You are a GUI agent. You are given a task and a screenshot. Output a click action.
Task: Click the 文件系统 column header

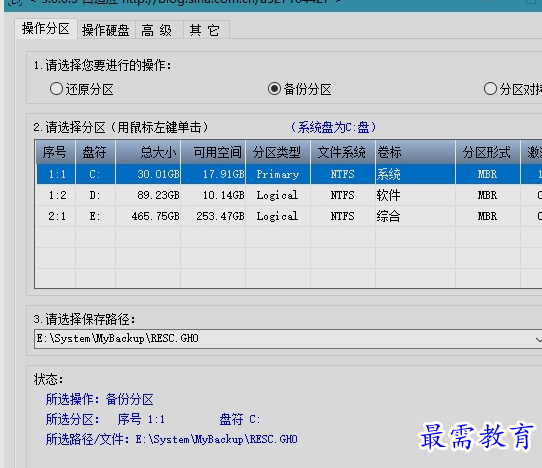343,152
